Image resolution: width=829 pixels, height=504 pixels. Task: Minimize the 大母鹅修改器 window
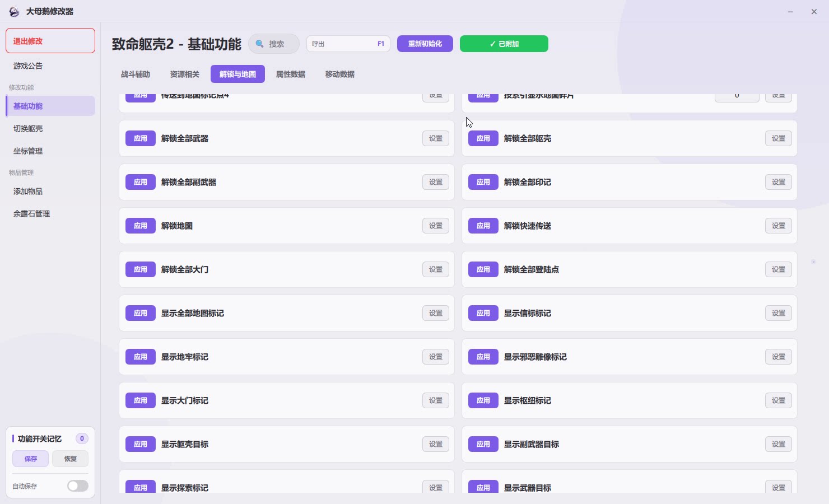(x=790, y=11)
